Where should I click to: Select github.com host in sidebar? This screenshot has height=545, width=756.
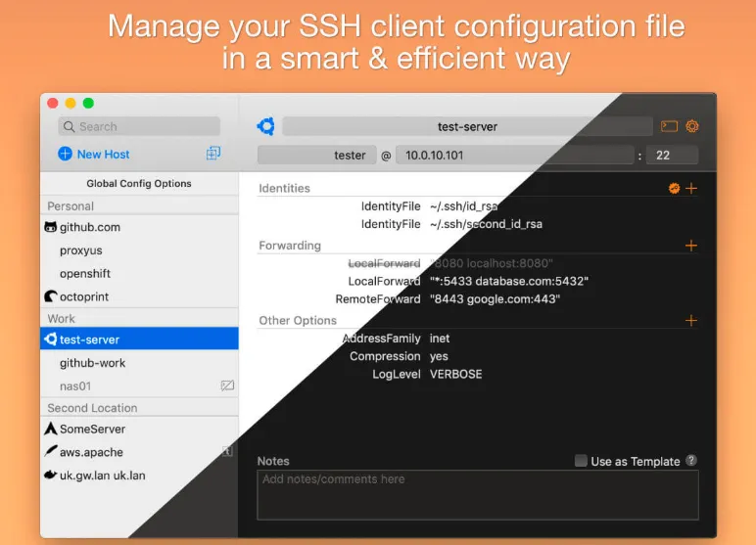139,227
